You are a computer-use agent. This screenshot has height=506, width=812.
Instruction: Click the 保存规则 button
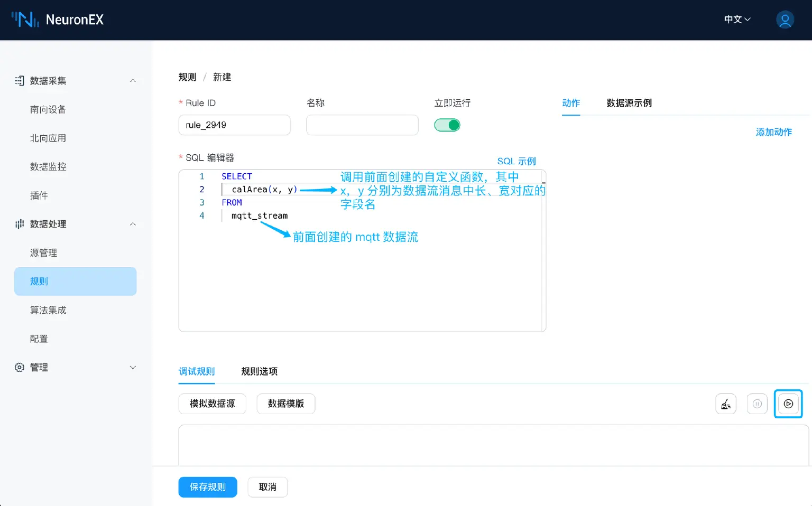click(208, 487)
